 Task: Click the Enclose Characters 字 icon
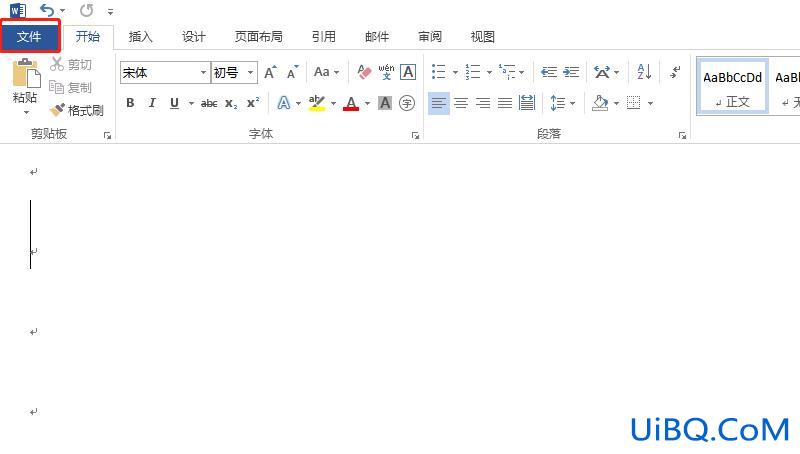[x=407, y=103]
